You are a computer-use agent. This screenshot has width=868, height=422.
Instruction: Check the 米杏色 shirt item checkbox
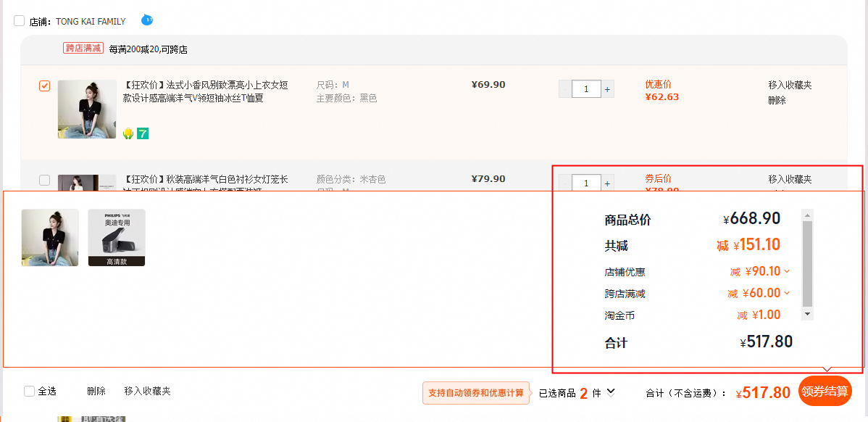tap(45, 180)
